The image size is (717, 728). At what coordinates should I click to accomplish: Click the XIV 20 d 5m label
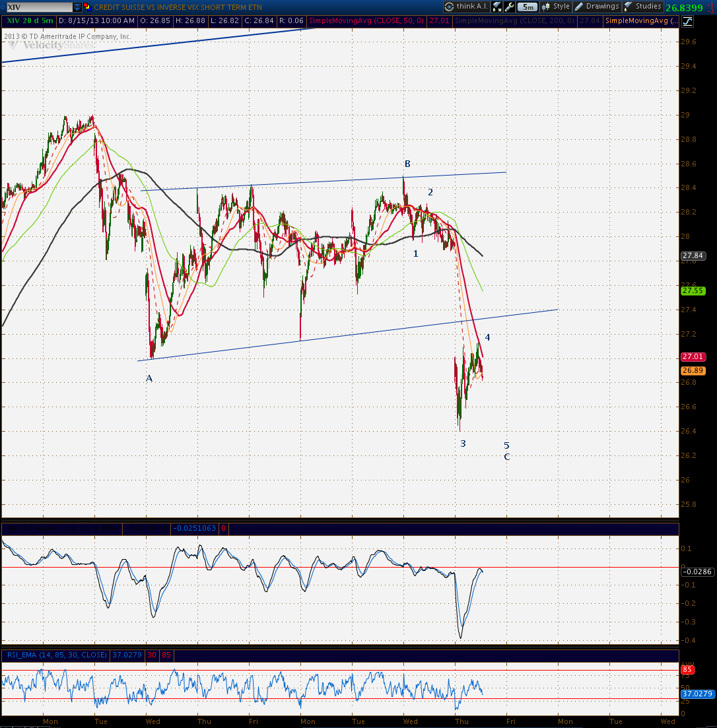(x=30, y=21)
